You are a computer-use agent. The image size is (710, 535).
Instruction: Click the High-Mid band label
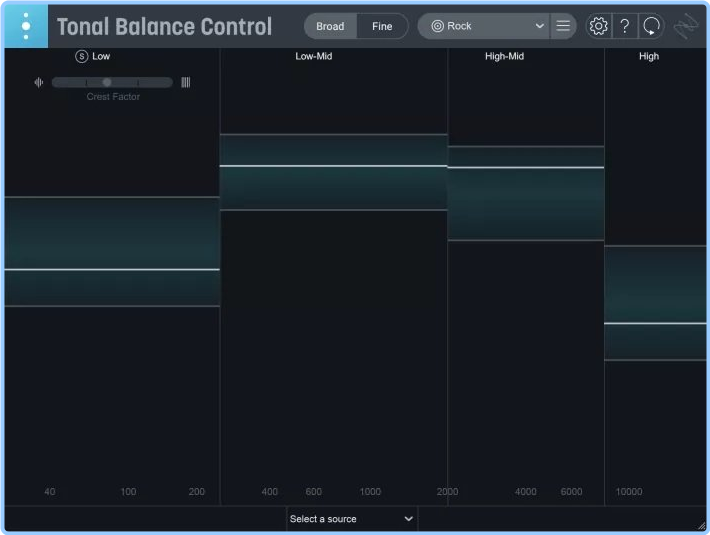(x=504, y=56)
